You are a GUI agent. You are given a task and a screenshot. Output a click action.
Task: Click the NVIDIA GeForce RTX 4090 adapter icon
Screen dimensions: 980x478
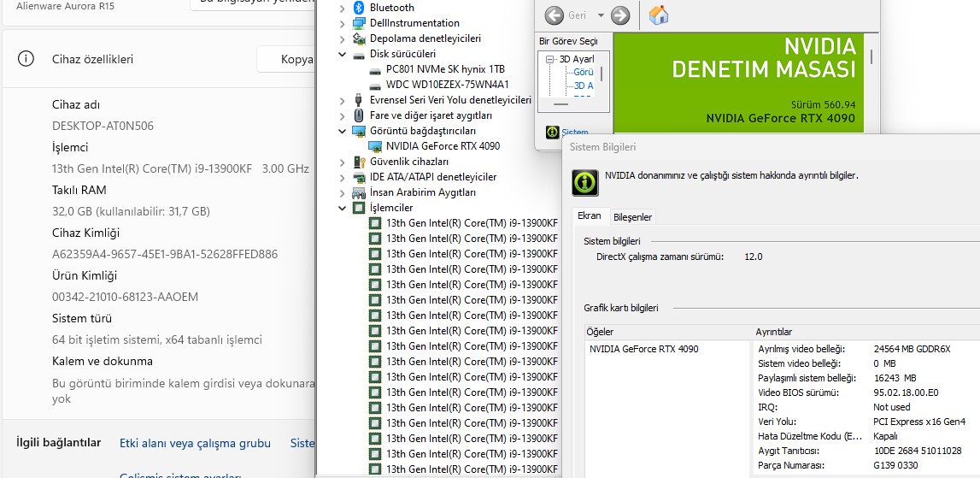pyautogui.click(x=375, y=146)
